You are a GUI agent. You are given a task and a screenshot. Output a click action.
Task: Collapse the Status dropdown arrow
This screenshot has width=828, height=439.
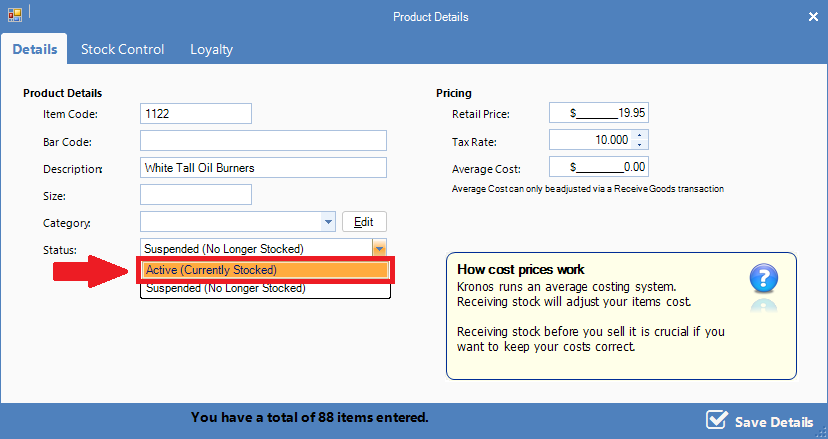click(x=378, y=249)
